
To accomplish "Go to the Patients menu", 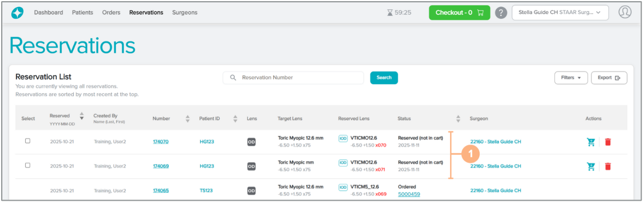I will [82, 12].
